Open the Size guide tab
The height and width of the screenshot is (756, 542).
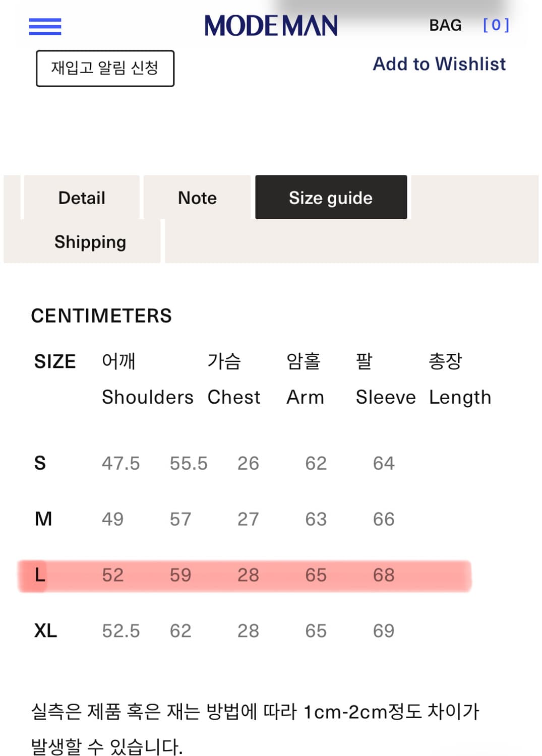[x=331, y=198]
